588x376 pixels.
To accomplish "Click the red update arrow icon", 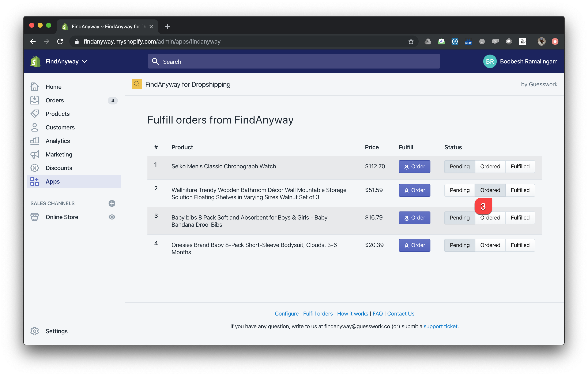I will 555,42.
